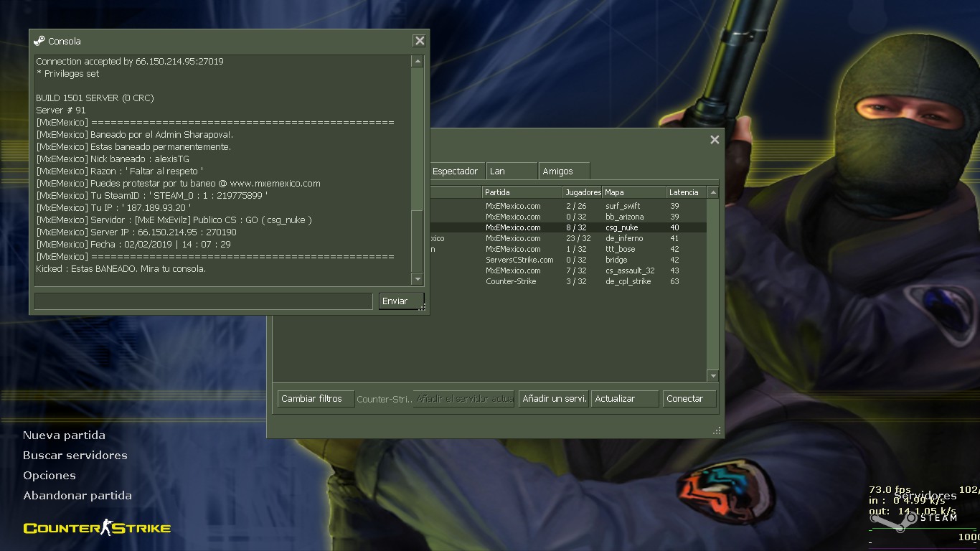Click the Actualizar button

(625, 399)
